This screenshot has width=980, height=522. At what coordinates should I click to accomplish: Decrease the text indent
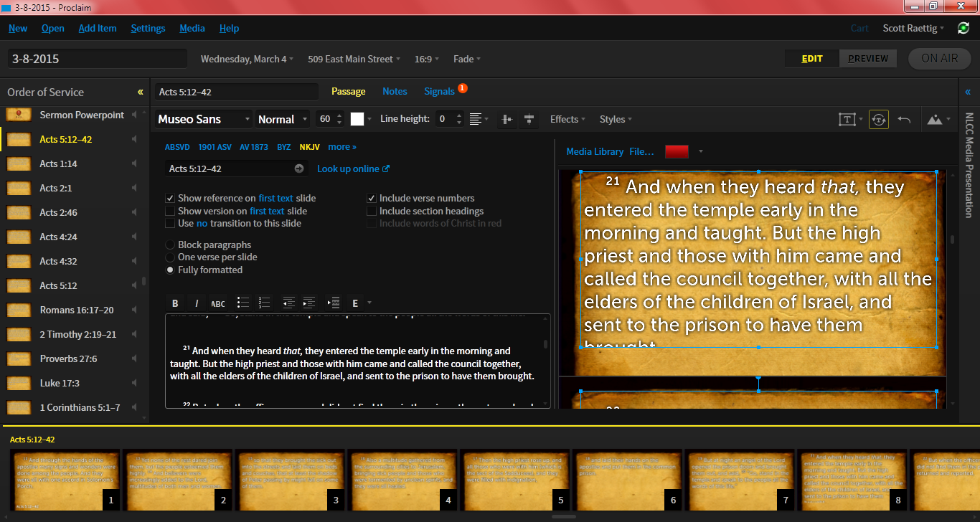[288, 303]
